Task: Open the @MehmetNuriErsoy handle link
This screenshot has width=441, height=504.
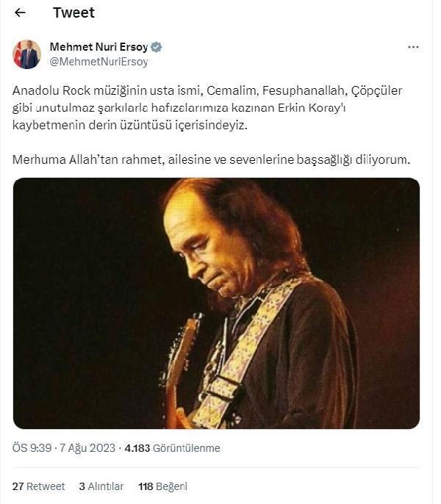Action: coord(98,62)
